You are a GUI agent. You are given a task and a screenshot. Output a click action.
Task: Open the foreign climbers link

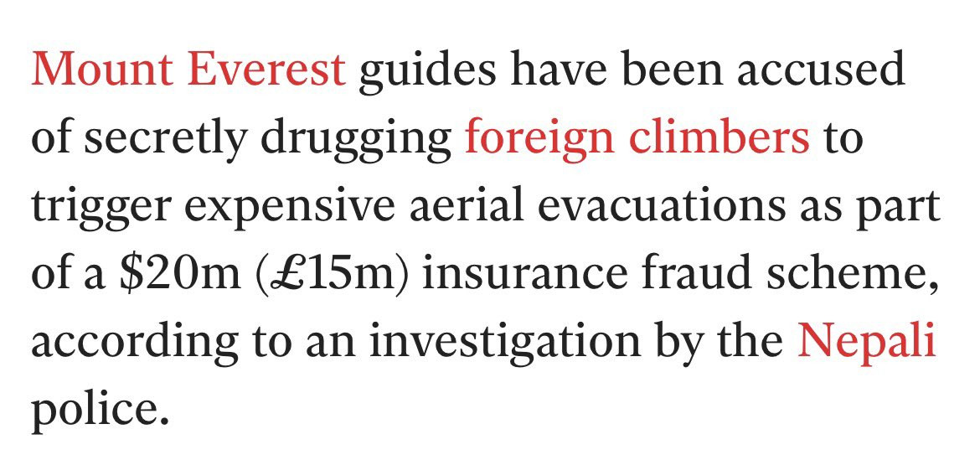click(x=637, y=139)
